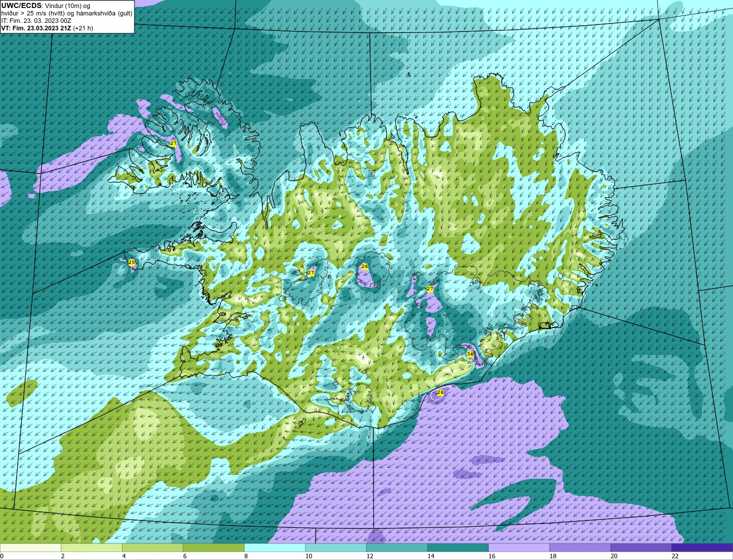Pick the 4–6 m/s green legend swatch

(153, 547)
